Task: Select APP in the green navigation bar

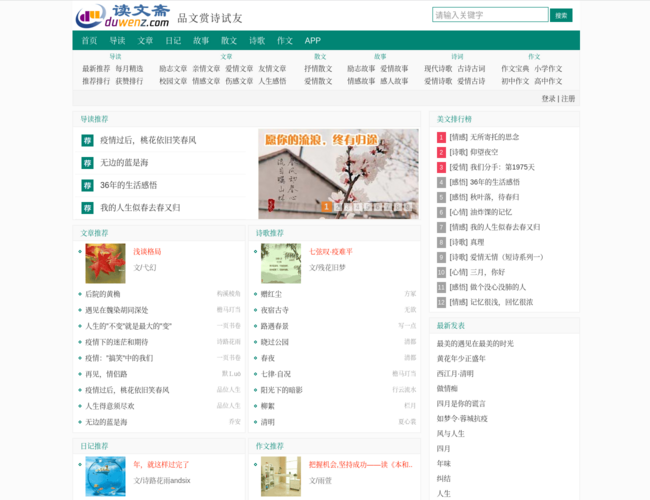Action: [313, 41]
